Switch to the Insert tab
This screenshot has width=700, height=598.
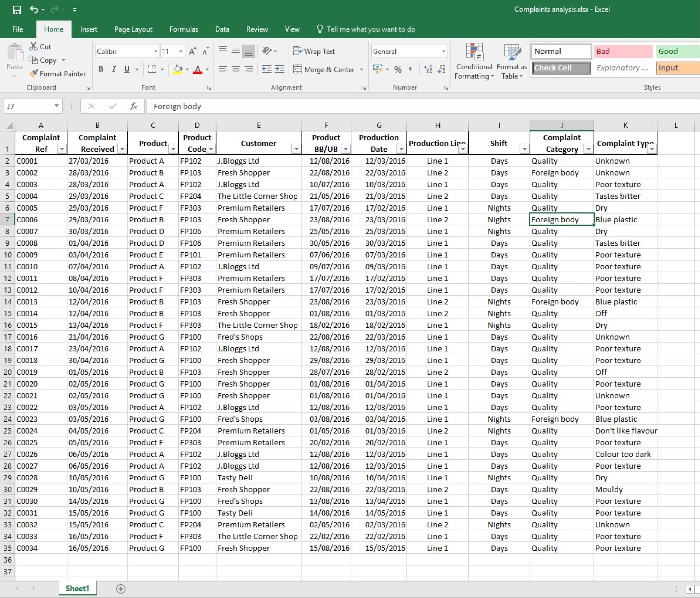(x=88, y=29)
